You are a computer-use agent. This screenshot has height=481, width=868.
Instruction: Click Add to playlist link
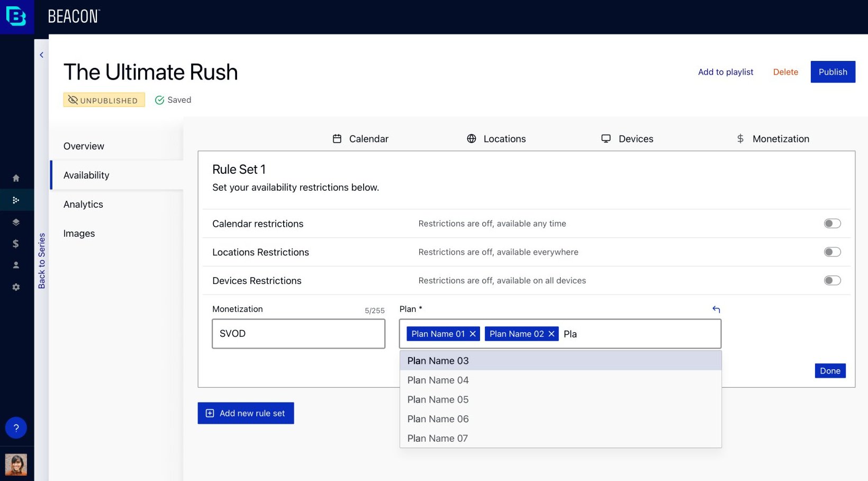click(725, 72)
